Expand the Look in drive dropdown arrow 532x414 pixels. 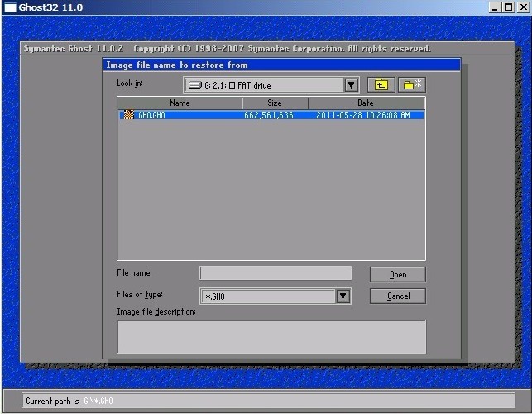coord(351,85)
